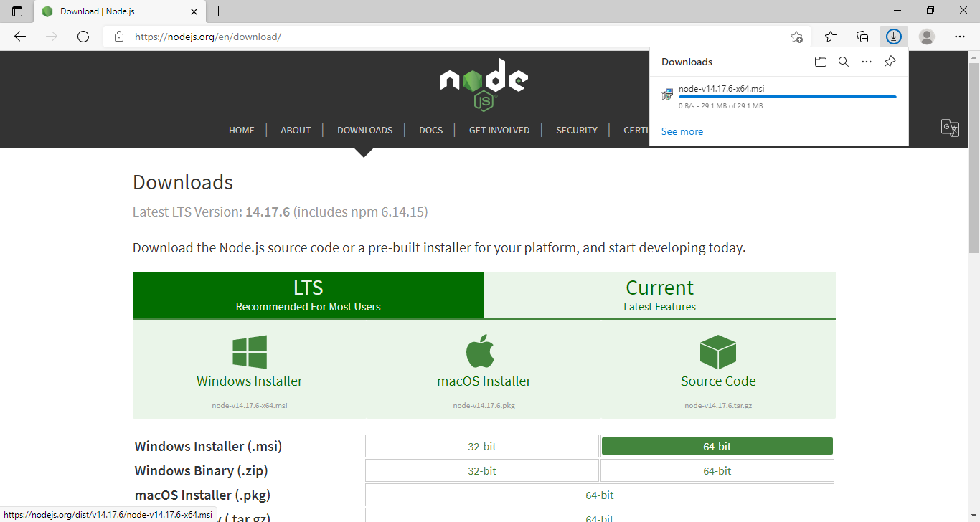Open browser Settings and more menu
980x522 pixels.
click(x=960, y=37)
